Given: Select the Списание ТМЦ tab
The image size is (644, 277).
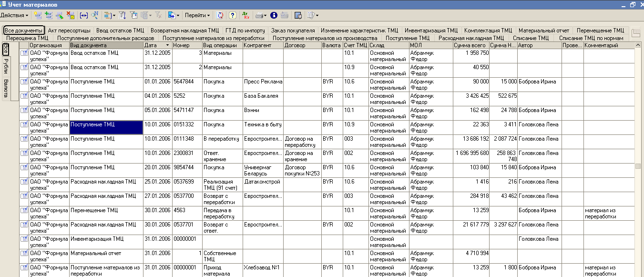Looking at the screenshot, I should [x=531, y=38].
